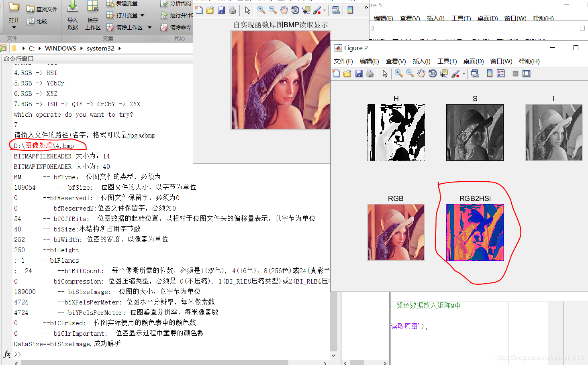Click 清除命令 in the code section
The width and height of the screenshot is (588, 365).
(176, 27)
